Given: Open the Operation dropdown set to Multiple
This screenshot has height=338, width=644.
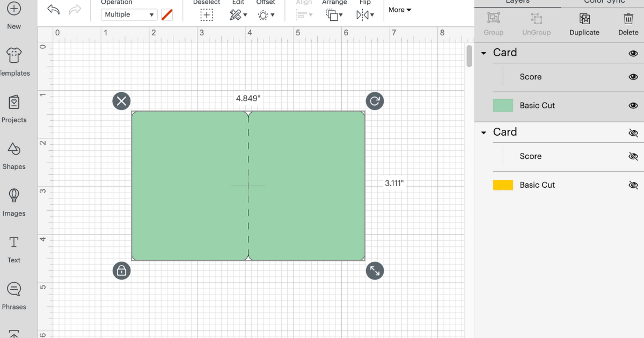Looking at the screenshot, I should tap(129, 14).
